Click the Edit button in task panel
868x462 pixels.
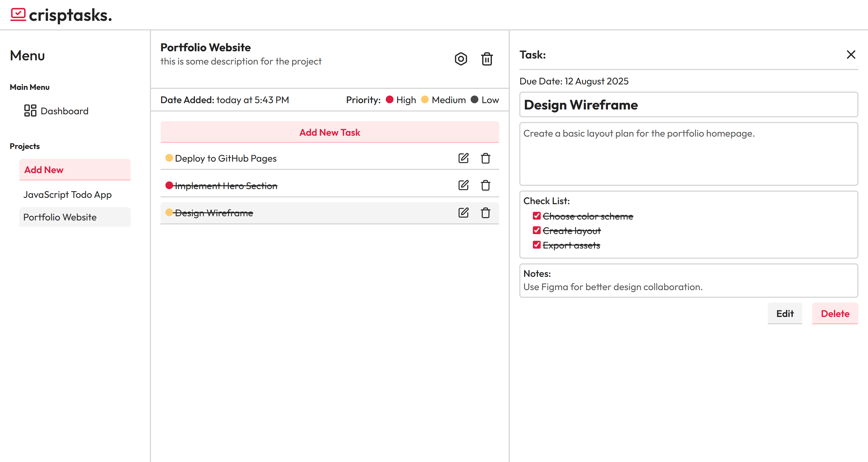click(785, 313)
